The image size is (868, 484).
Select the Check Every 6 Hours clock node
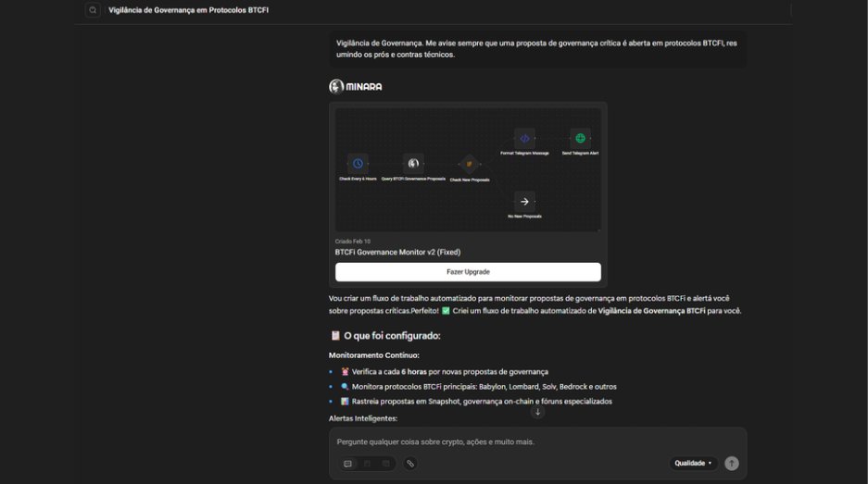coord(358,164)
